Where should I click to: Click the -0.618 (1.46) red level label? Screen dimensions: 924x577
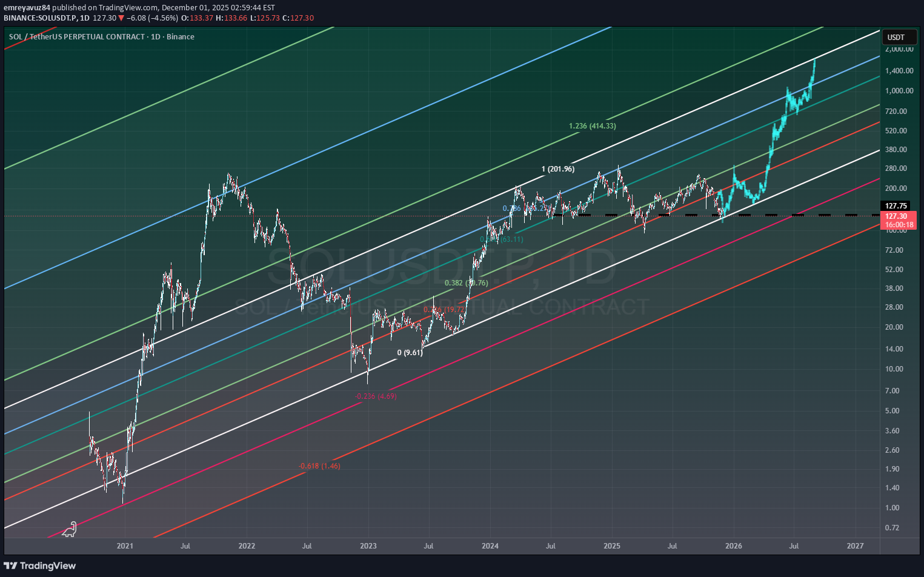click(x=319, y=466)
